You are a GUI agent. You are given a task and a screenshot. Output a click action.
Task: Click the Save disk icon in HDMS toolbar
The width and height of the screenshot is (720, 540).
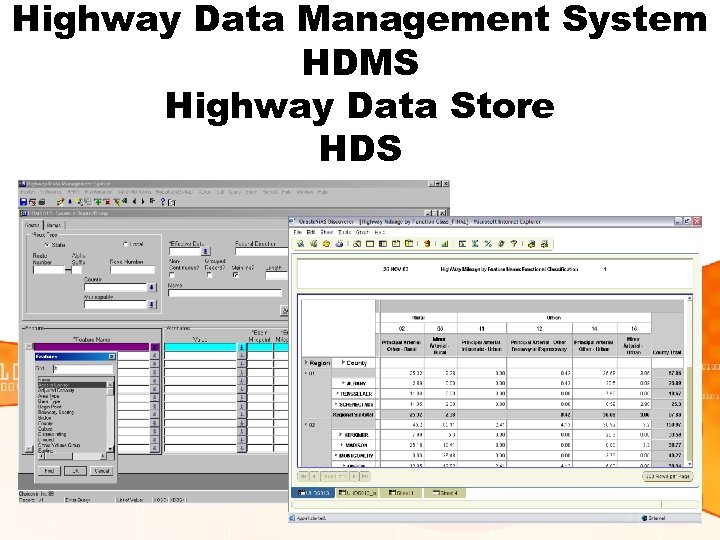(x=23, y=202)
